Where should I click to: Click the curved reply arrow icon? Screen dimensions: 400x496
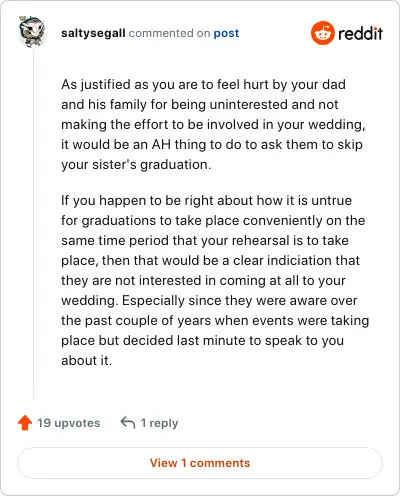click(128, 422)
